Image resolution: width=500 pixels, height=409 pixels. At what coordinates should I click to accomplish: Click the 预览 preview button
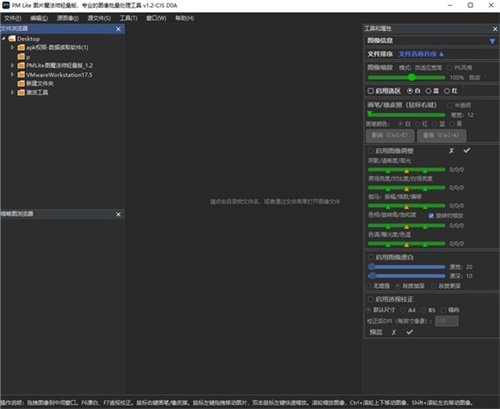coord(376,332)
